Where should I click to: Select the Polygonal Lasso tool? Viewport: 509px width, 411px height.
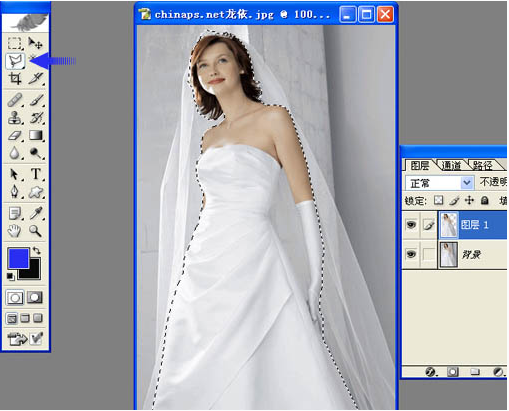tap(15, 61)
